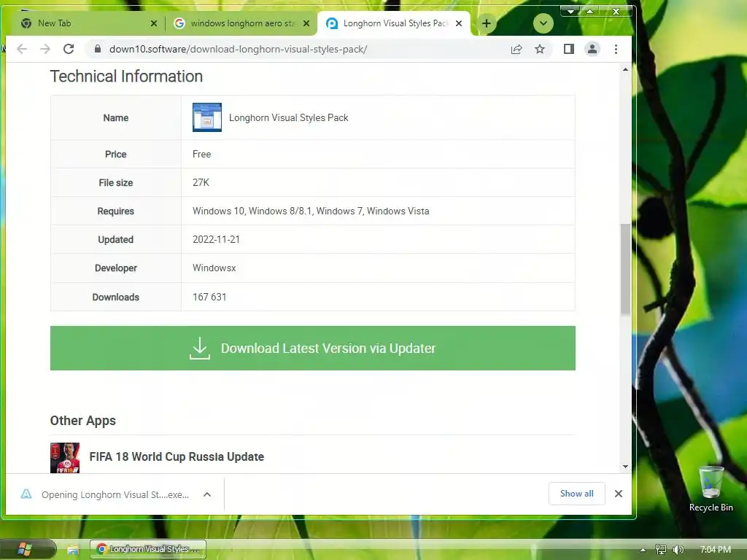Click the page scrollbar down arrow
Image resolution: width=747 pixels, height=560 pixels.
tap(625, 467)
